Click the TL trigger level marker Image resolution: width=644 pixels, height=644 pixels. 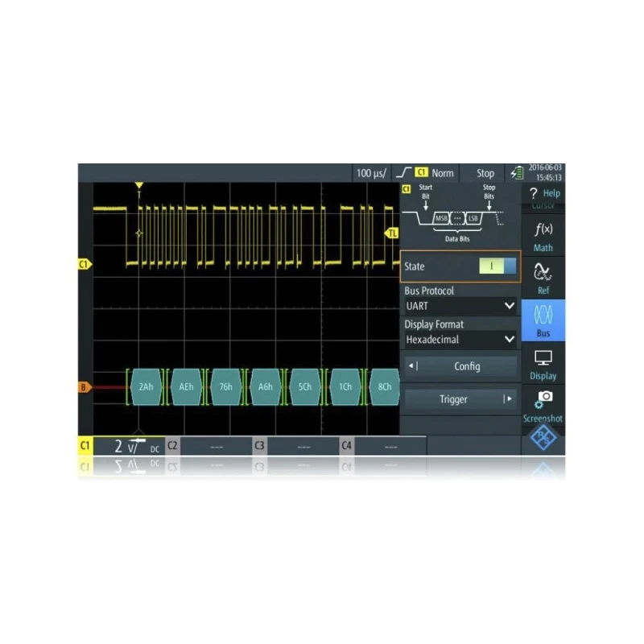(392, 233)
